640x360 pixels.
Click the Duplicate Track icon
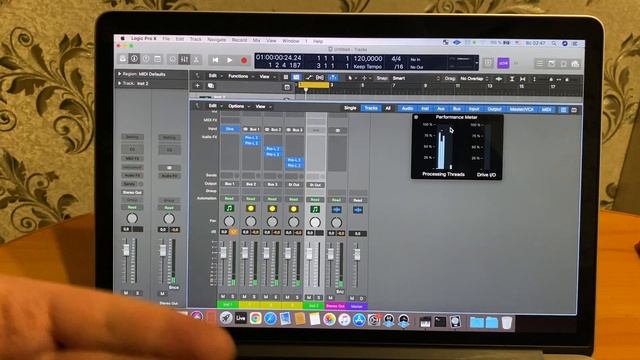click(211, 86)
